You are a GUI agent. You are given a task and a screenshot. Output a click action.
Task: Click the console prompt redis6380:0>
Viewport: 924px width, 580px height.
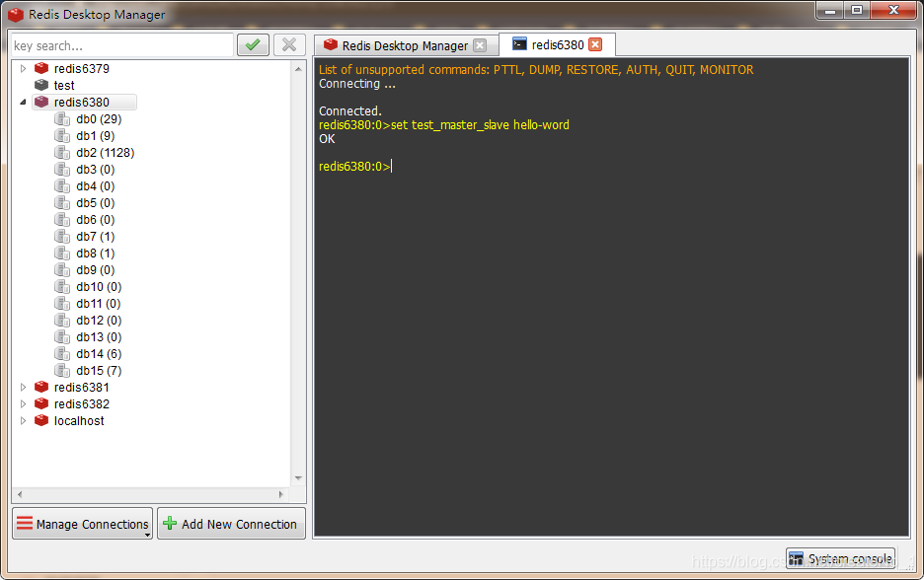coord(354,167)
